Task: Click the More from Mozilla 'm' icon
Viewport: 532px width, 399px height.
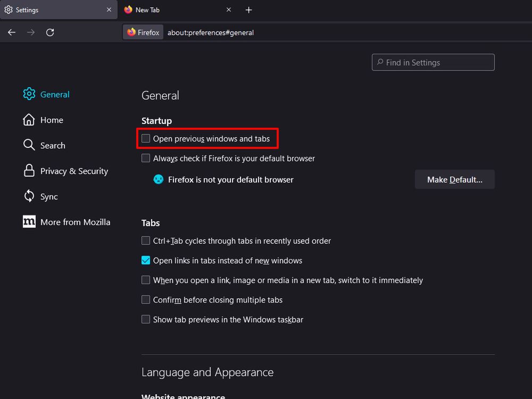Action: (x=29, y=221)
